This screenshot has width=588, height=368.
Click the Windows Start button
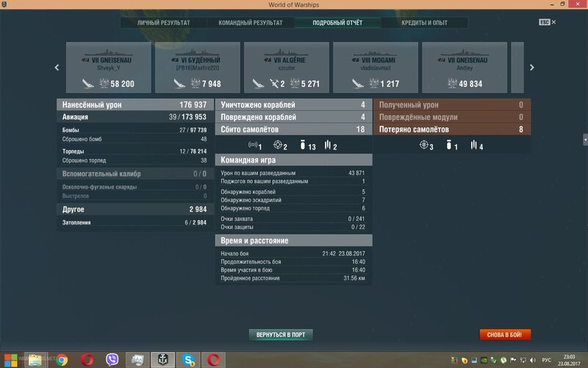pyautogui.click(x=9, y=359)
